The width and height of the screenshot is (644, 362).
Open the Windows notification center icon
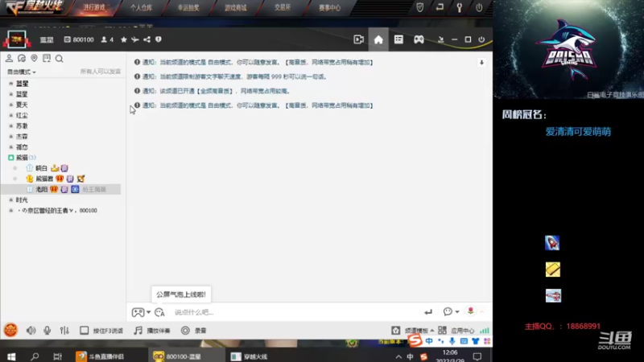(x=477, y=356)
